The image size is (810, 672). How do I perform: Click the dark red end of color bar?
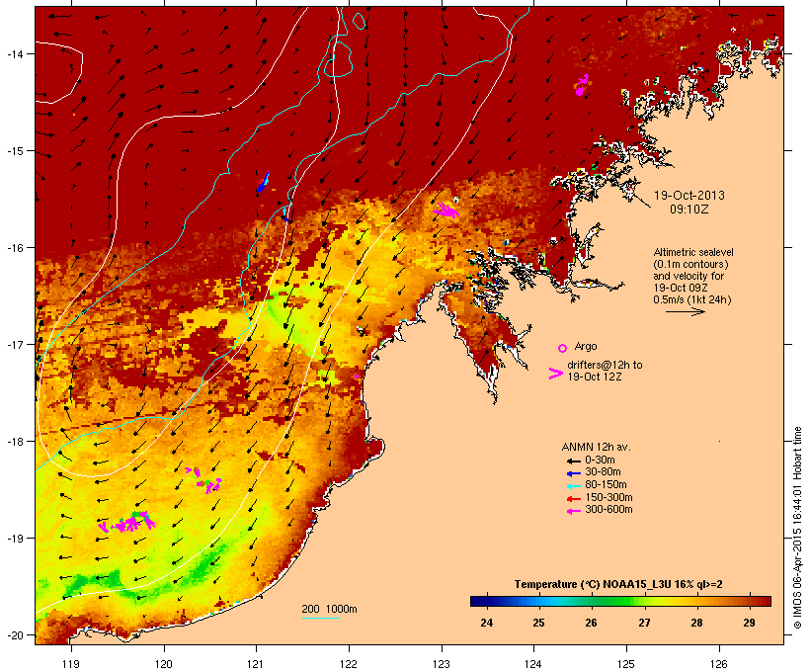pos(766,601)
